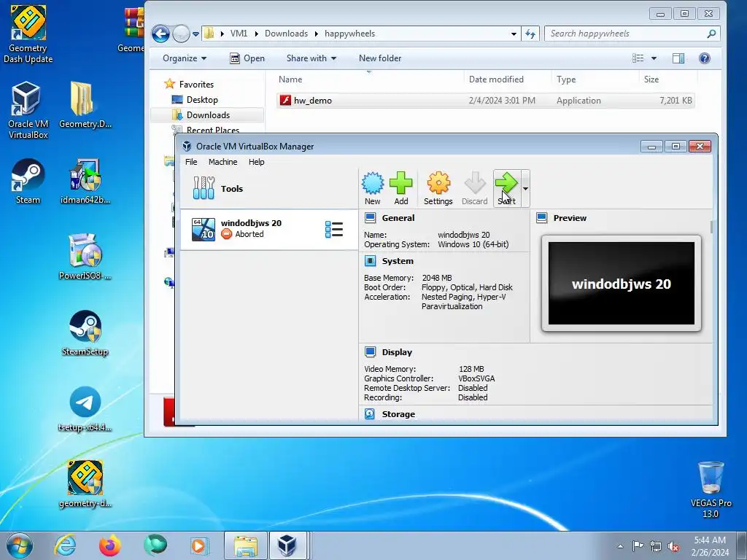
Task: Open the Organize menu in Explorer
Action: [x=185, y=58]
